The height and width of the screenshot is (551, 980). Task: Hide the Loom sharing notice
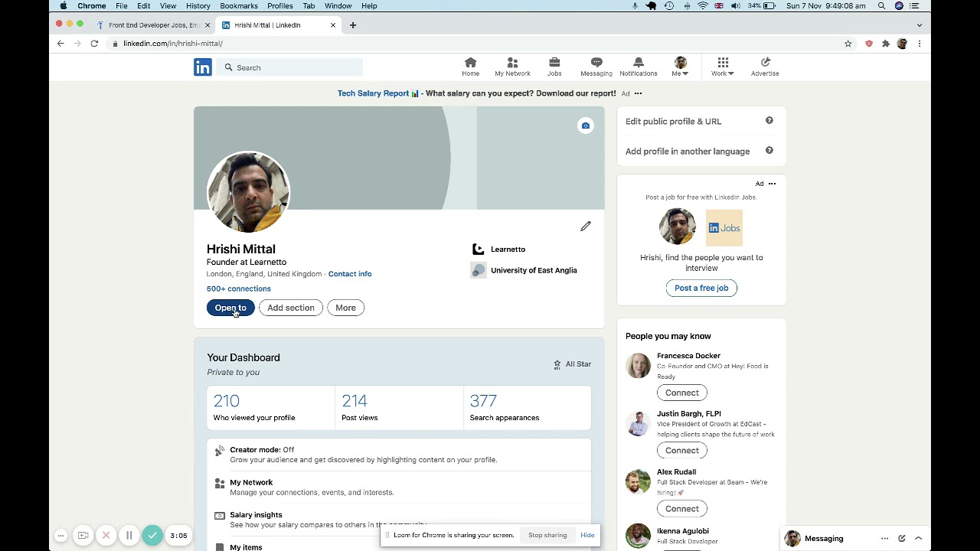587,535
